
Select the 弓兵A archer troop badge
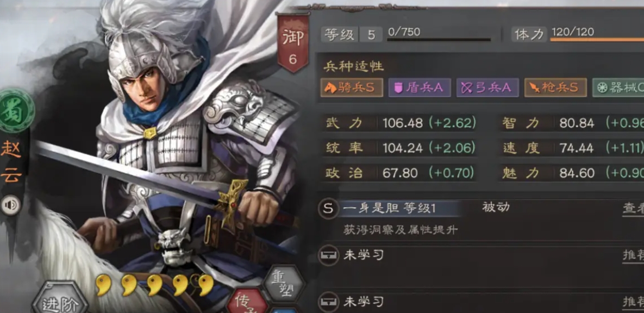coord(487,87)
